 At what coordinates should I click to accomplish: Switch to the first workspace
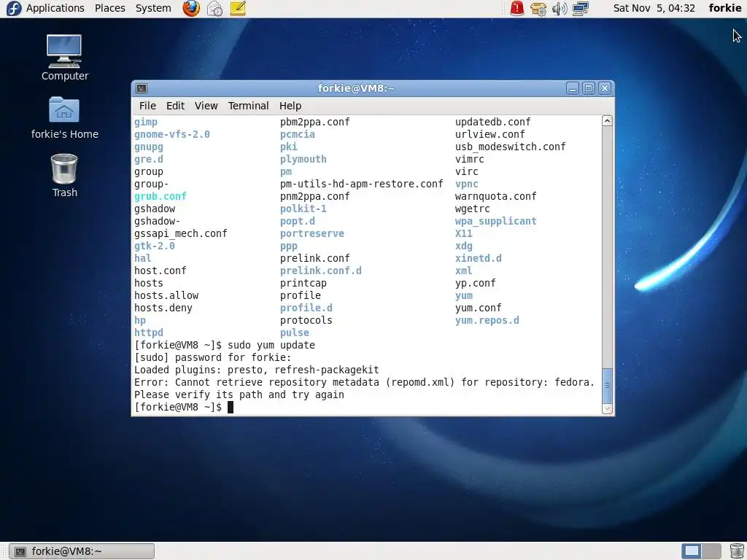[692, 551]
